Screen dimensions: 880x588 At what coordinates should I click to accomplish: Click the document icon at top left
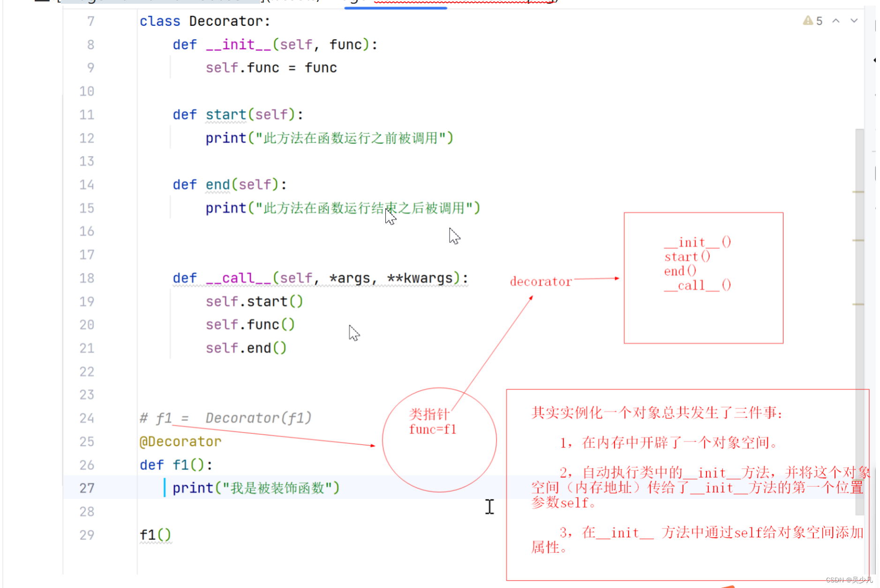click(x=41, y=2)
